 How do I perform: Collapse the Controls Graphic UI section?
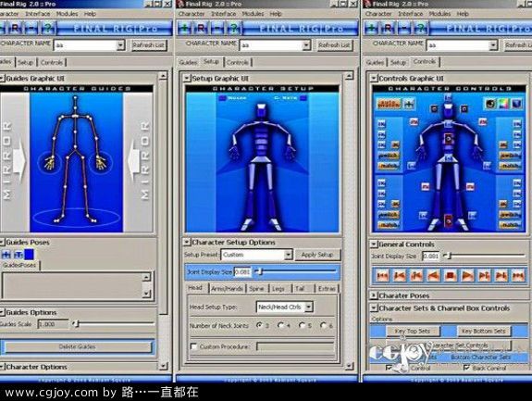coord(373,79)
